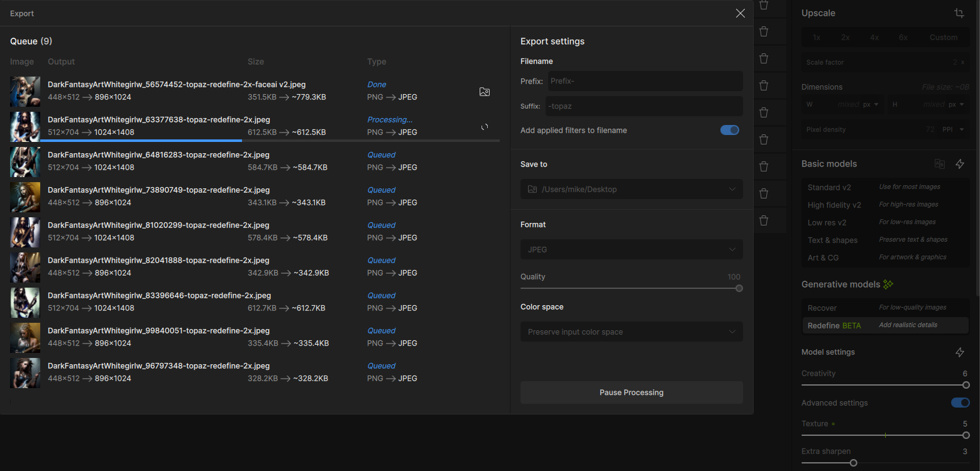Click the spinner icon on the Processing row
980x471 pixels.
point(484,127)
